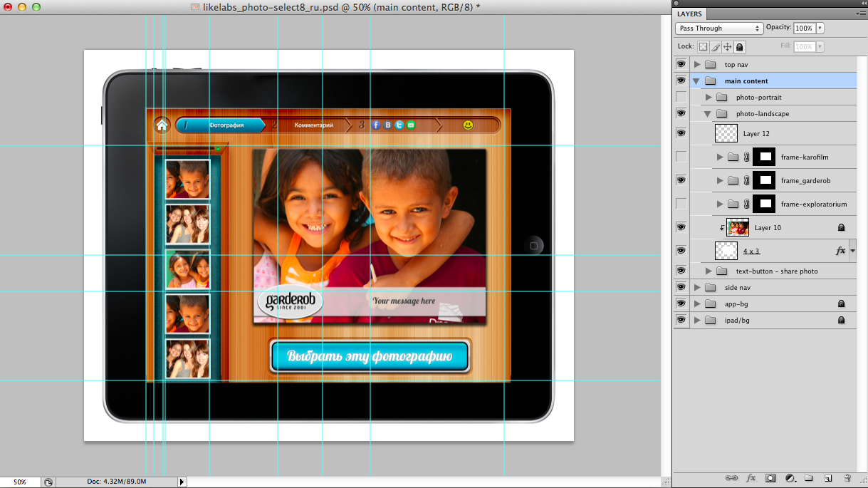The image size is (868, 488).
Task: Click the lock image pixels brush icon
Action: point(716,46)
